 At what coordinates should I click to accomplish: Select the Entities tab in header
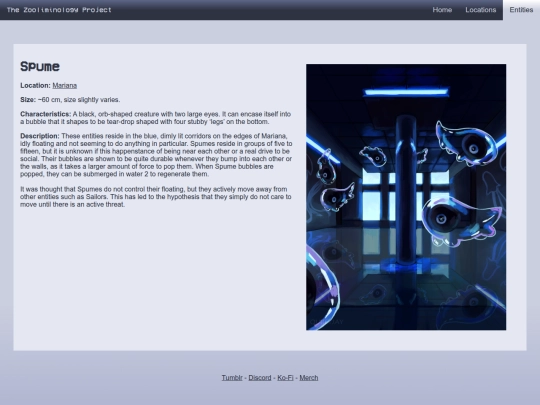pyautogui.click(x=521, y=10)
